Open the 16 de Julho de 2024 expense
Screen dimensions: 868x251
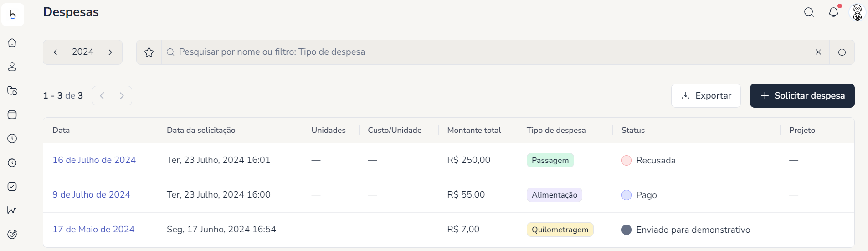[x=94, y=160]
